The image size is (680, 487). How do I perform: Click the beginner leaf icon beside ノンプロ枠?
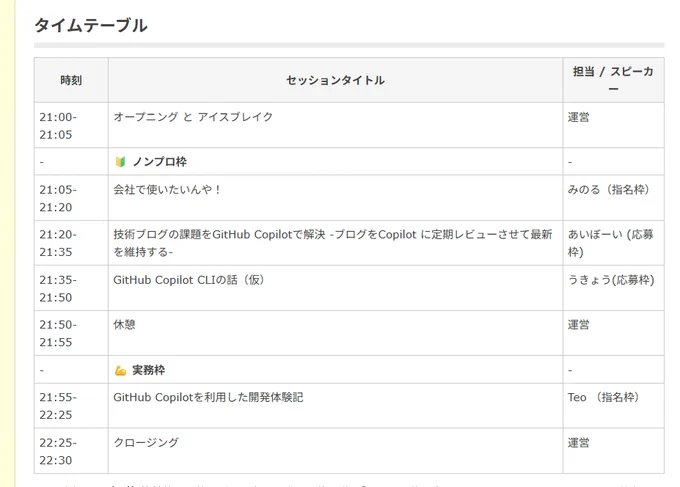120,162
